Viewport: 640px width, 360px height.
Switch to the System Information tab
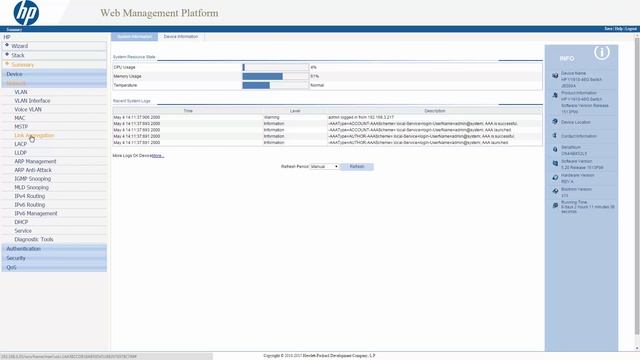point(134,36)
